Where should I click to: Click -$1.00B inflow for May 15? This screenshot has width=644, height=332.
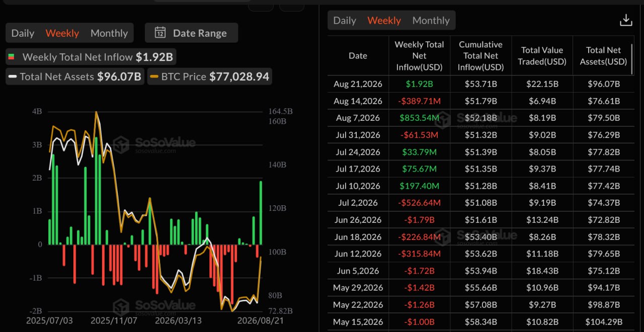point(419,322)
